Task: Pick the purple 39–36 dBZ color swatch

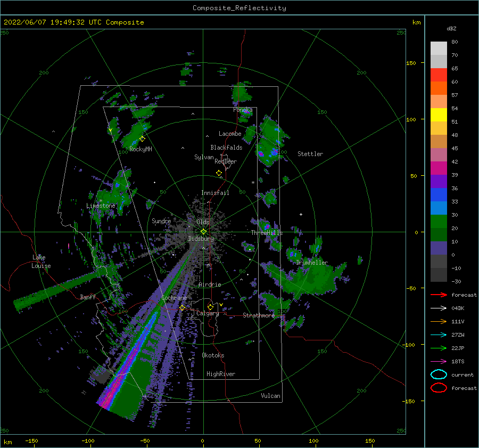Action: [x=439, y=182]
